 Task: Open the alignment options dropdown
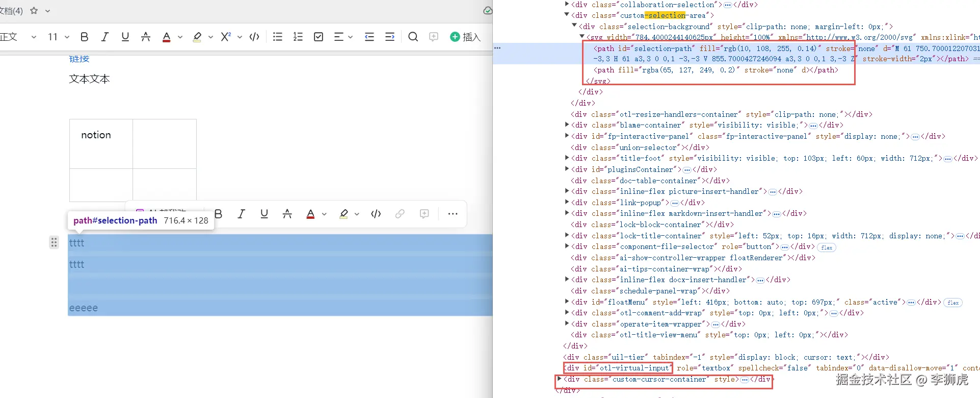(x=350, y=37)
